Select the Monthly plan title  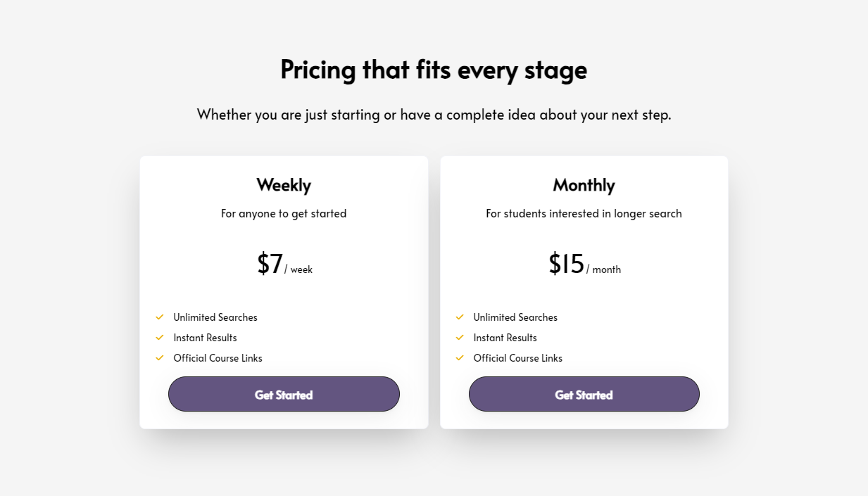(584, 185)
